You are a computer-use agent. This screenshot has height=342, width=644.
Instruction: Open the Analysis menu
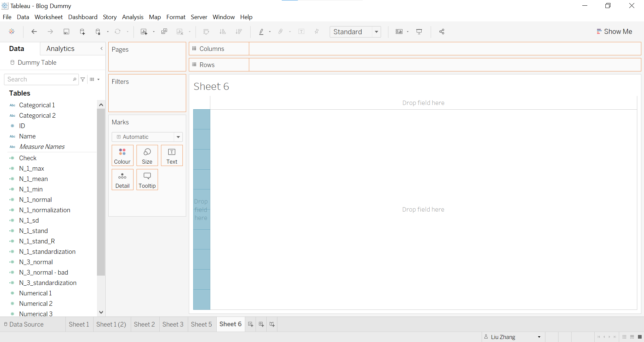point(133,17)
